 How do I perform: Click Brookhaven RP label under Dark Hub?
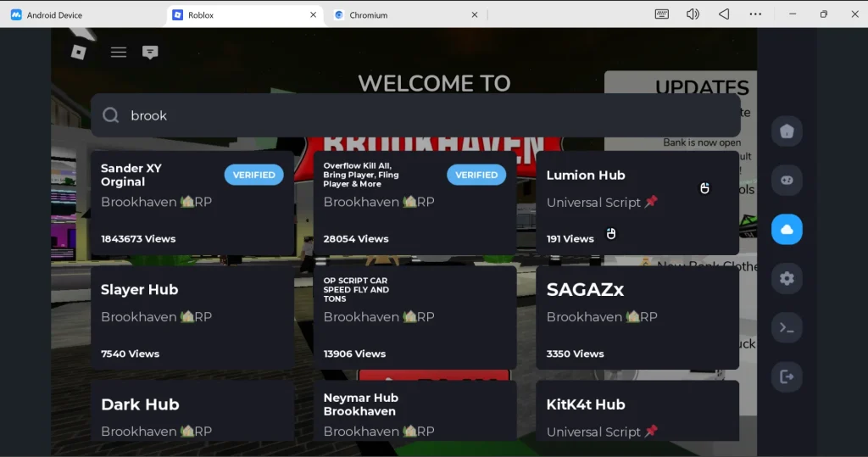click(157, 431)
